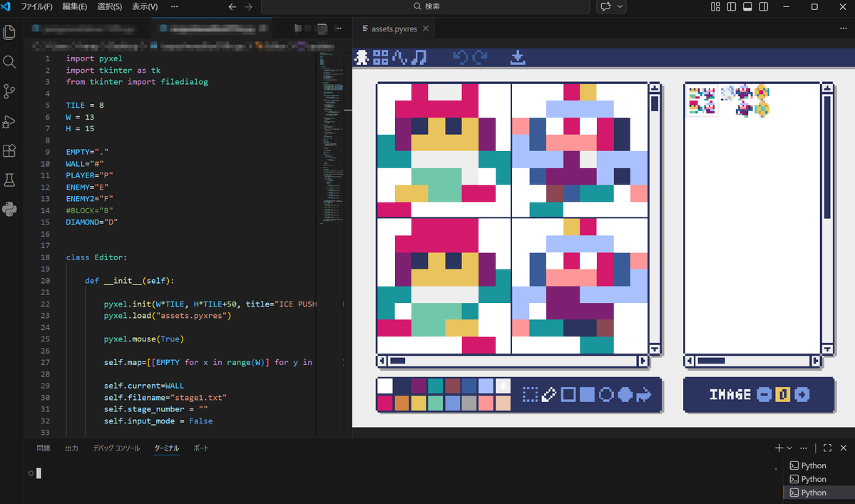This screenshot has height=504, width=855.
Task: Toggle the secondary side bar layout
Action: click(764, 6)
